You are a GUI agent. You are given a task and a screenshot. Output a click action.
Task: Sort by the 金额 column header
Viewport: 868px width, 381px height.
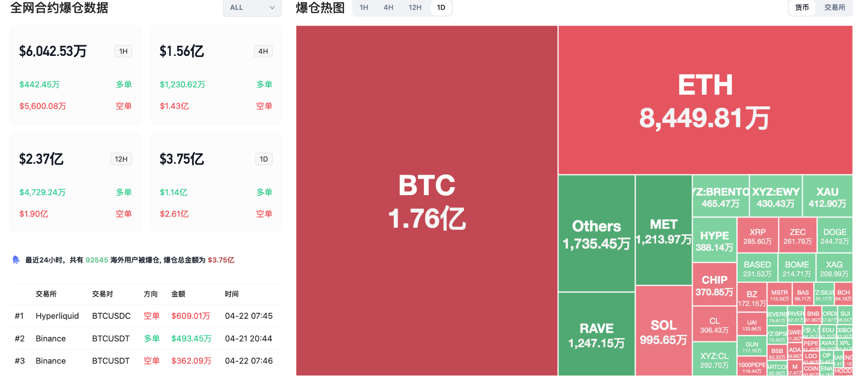pos(178,294)
